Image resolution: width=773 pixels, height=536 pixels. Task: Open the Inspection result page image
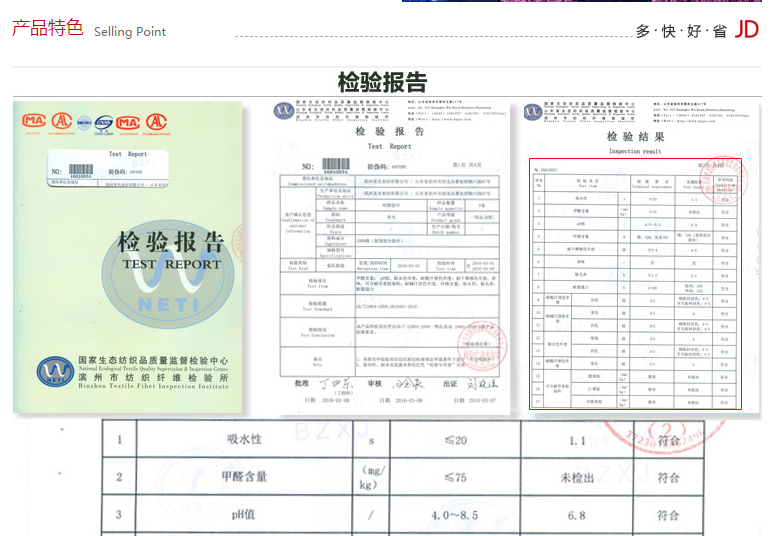[635, 257]
